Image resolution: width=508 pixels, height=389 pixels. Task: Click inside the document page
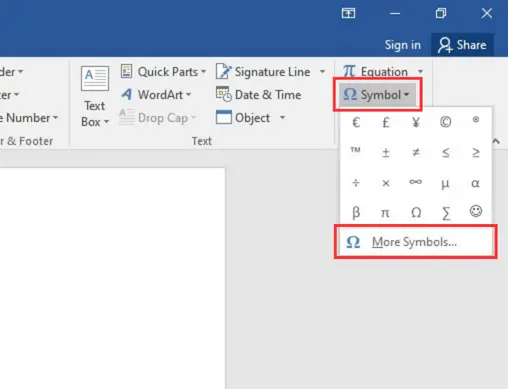[112, 278]
